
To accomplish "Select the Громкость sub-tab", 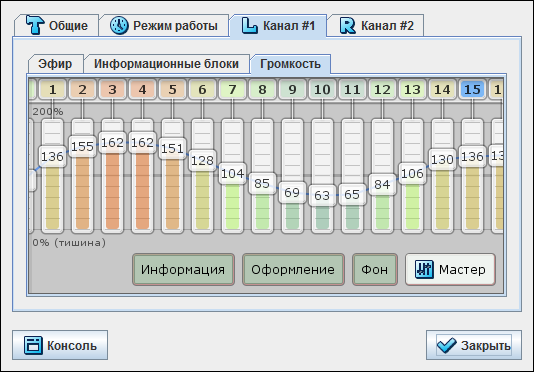I will (x=290, y=64).
